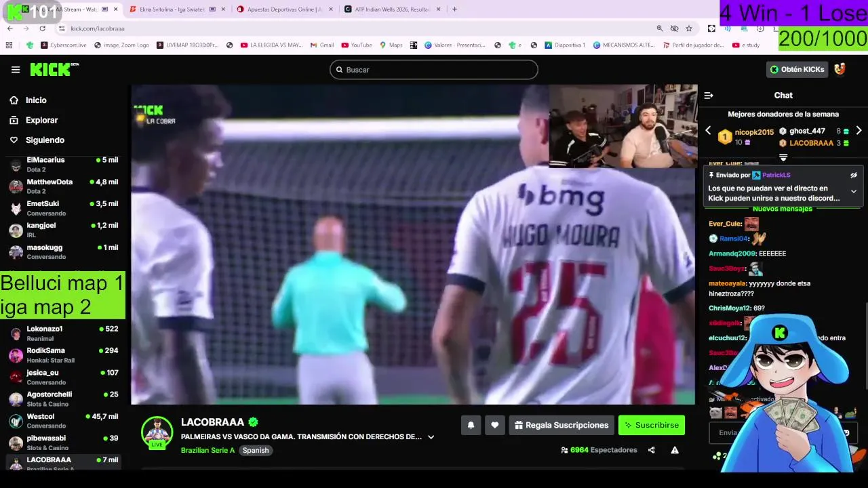This screenshot has width=868, height=488.
Task: Open Diapositiva 1 bookmark
Action: 564,45
